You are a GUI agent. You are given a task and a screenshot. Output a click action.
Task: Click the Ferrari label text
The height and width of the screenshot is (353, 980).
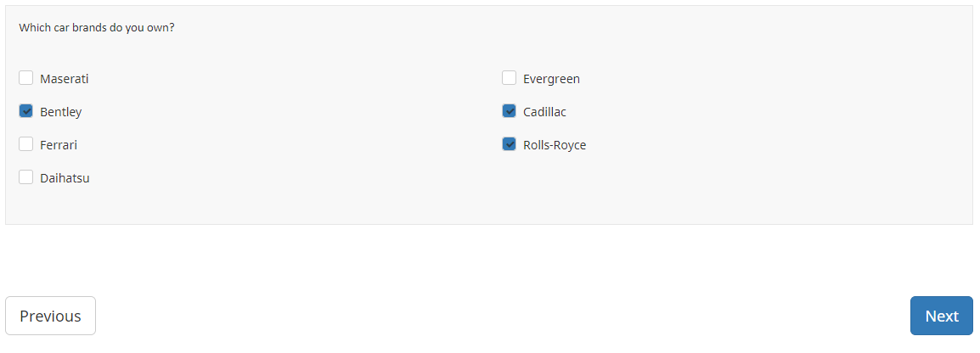click(x=59, y=145)
